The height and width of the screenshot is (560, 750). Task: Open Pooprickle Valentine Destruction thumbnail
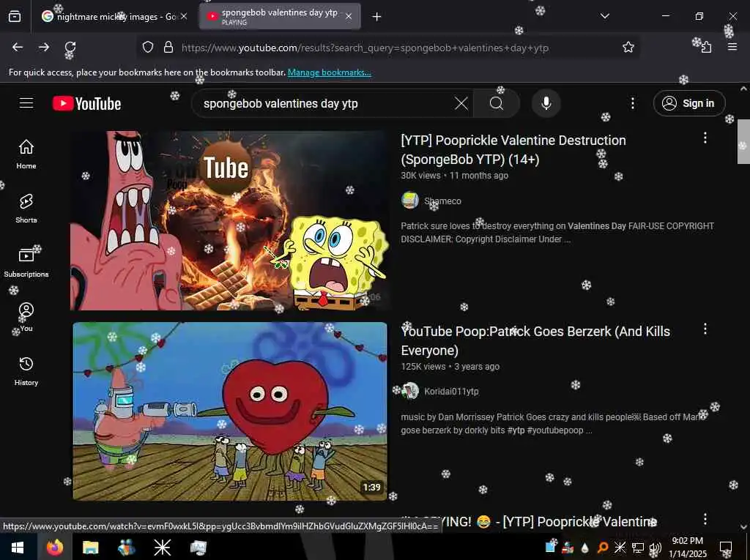(x=229, y=220)
